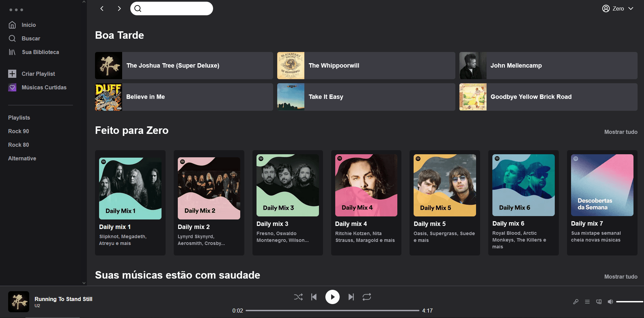Image resolution: width=644 pixels, height=318 pixels.
Task: Open the Início menu label
Action: tap(29, 25)
